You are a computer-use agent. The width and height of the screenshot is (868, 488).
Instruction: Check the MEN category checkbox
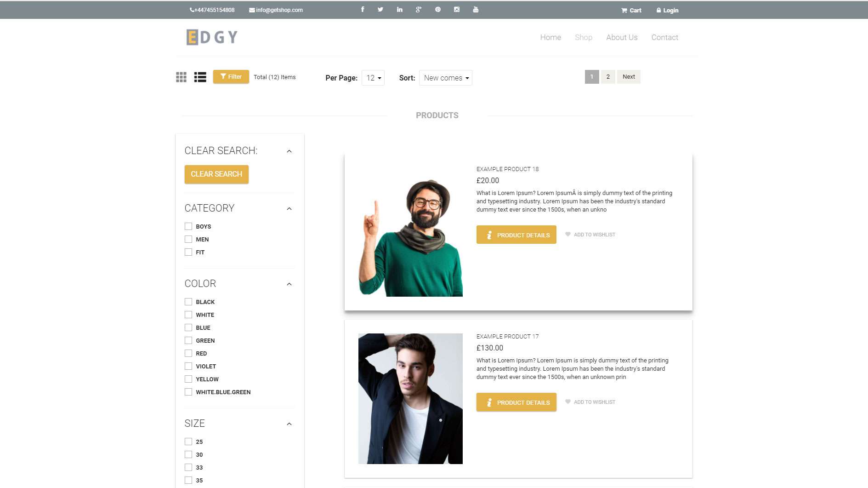click(188, 239)
